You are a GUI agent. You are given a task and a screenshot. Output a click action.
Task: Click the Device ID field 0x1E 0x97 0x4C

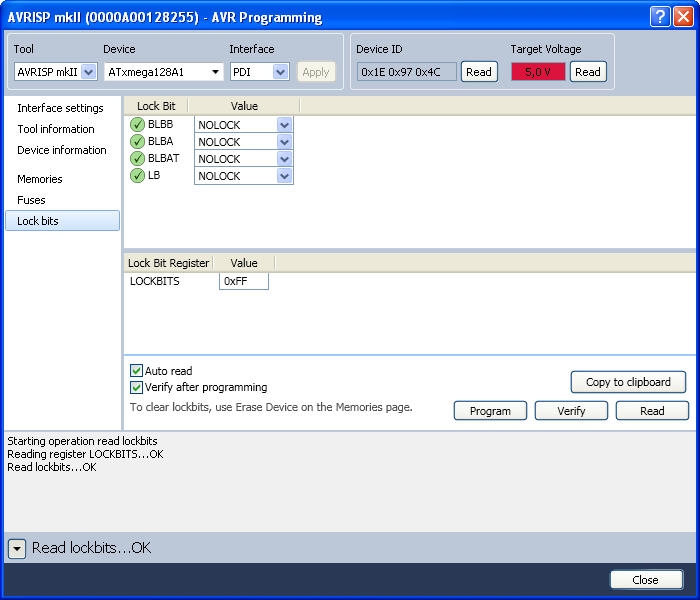(406, 72)
